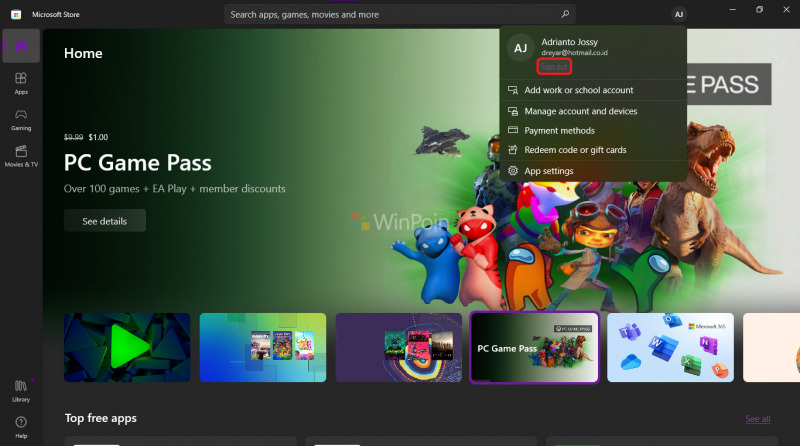Open the Apps section in sidebar
This screenshot has width=800, height=446.
(x=21, y=83)
